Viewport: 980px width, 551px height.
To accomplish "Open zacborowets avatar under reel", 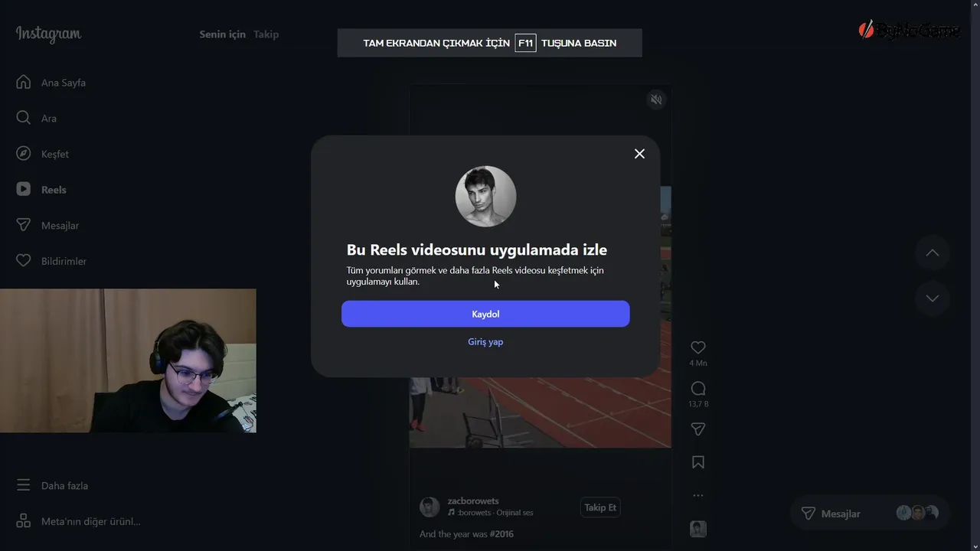I will (x=430, y=507).
